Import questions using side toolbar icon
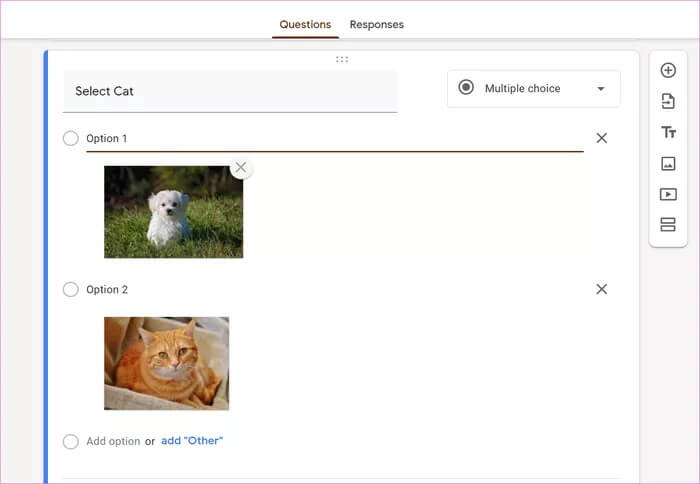700x484 pixels. click(x=668, y=101)
